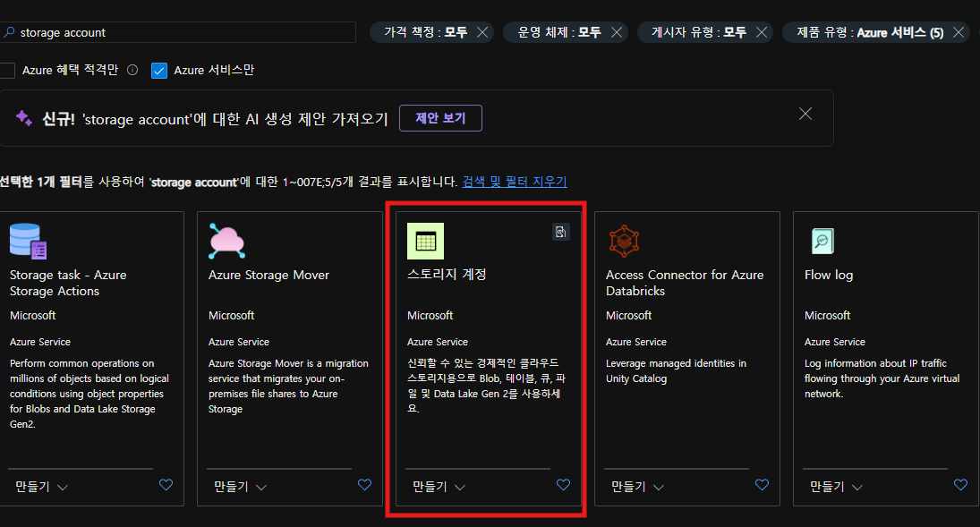Screen dimensions: 980x527
Task: Click Azure Storage Mover migration service description
Action: (288, 386)
